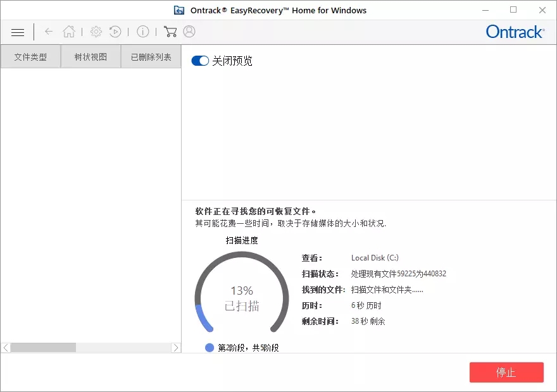This screenshot has width=557, height=392.
Task: Click the 处理现有文件59225为440832 status
Action: [399, 274]
